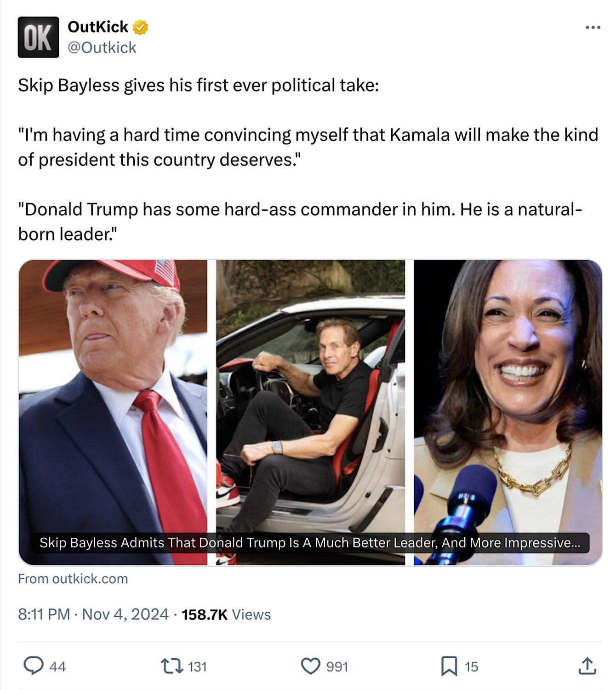Screen dimensions: 616x690
Task: Follow the 'From outkick.com' source link
Action: (x=73, y=579)
